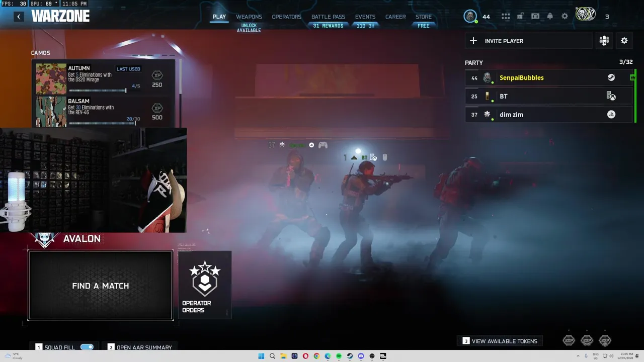The height and width of the screenshot is (362, 644).
Task: Open the unlocked padlock icon in the top bar
Action: pyautogui.click(x=520, y=17)
